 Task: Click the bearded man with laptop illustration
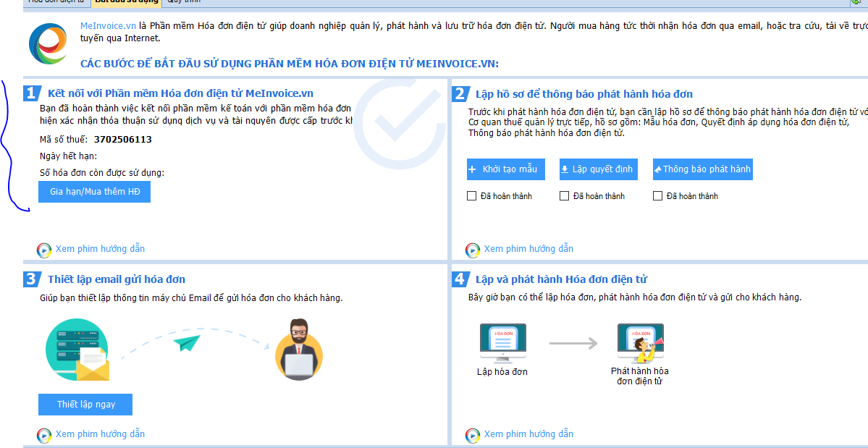tap(298, 349)
